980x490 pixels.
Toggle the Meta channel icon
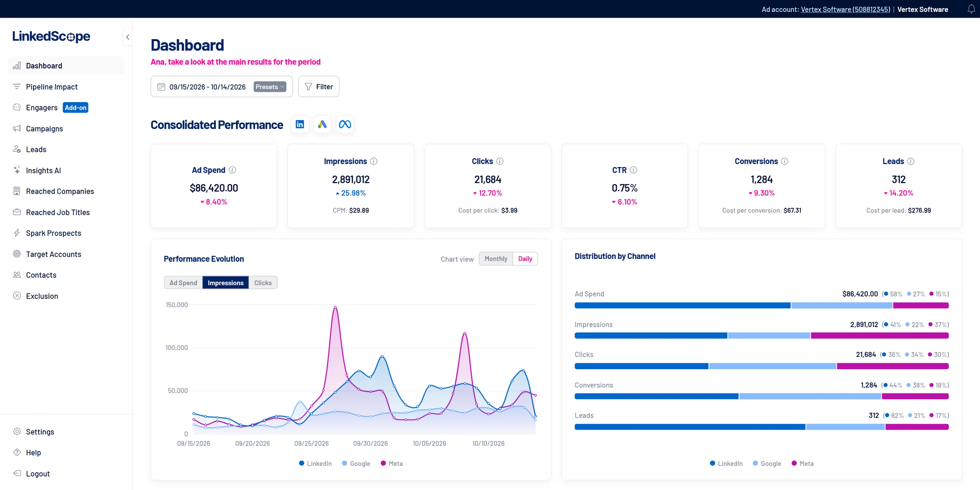pyautogui.click(x=345, y=124)
